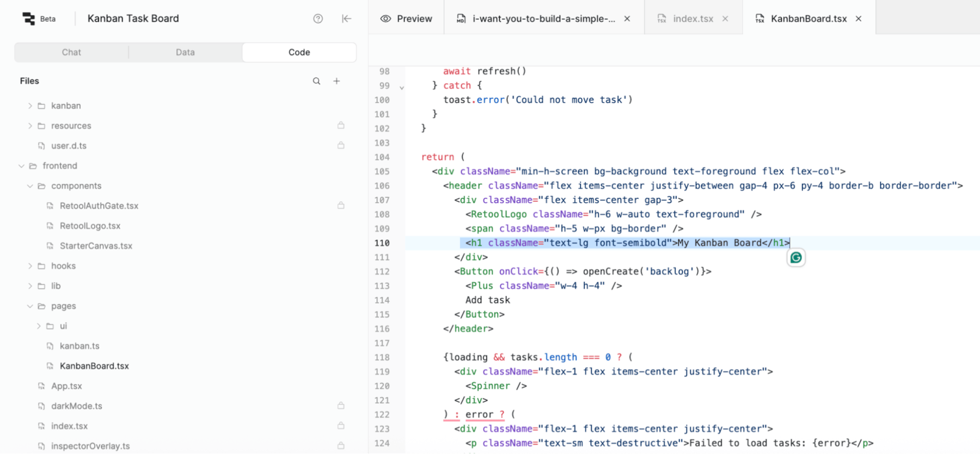The height and width of the screenshot is (454, 980).
Task: Click lock icon beside index.tsx file
Action: click(341, 426)
